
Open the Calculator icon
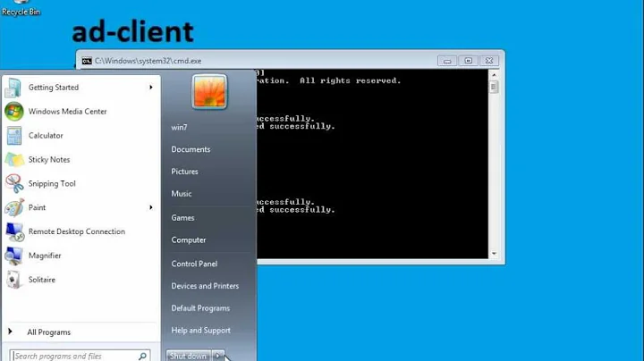pyautogui.click(x=14, y=136)
